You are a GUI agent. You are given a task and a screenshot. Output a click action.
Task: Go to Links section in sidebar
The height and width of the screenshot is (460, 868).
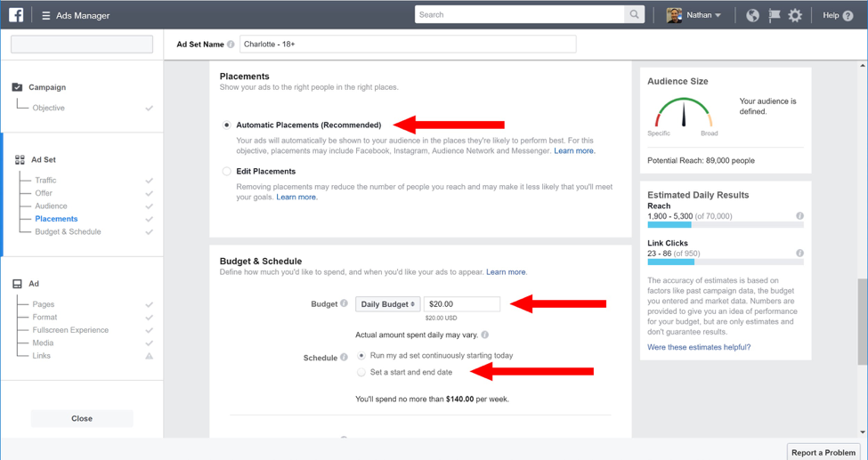[41, 355]
